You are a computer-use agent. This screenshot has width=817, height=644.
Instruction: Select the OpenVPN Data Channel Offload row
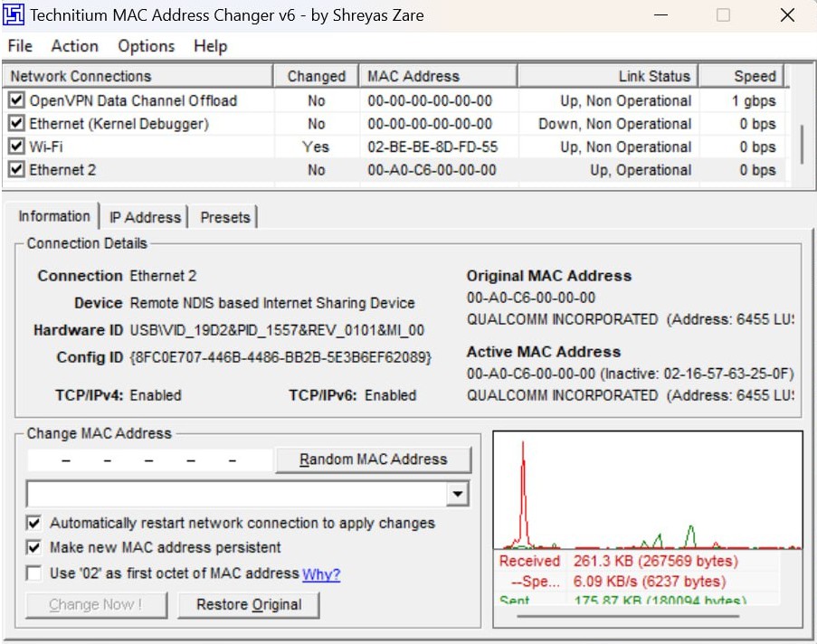click(x=396, y=100)
